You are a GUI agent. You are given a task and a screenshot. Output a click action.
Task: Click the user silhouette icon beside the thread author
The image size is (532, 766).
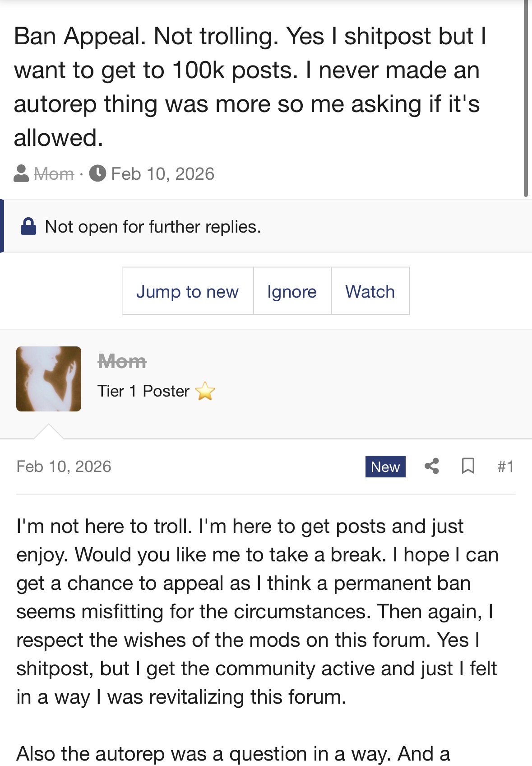(x=21, y=174)
